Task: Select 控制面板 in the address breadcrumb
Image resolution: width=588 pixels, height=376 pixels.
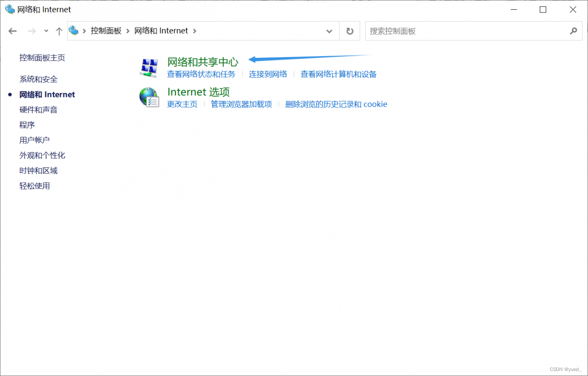Action: coord(106,31)
